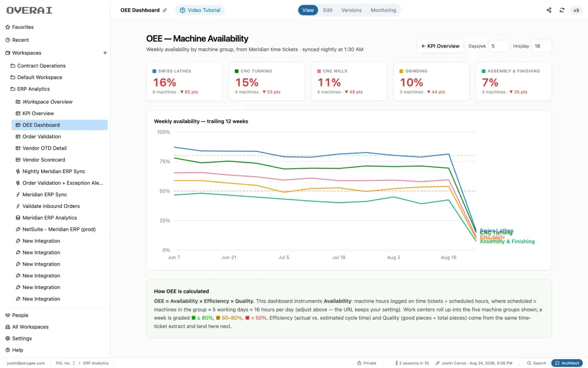This screenshot has height=368, width=588.
Task: Select the Swiss Lathes 16% card
Action: pos(184,81)
